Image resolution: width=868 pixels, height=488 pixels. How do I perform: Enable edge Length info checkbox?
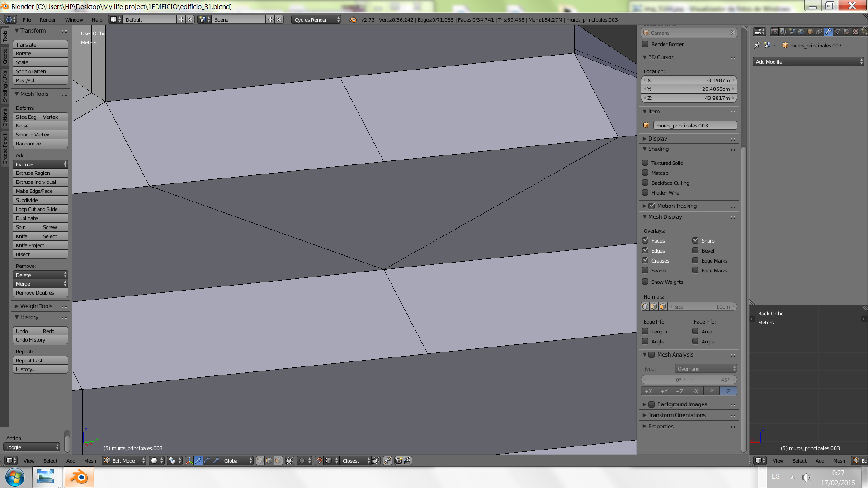(x=645, y=331)
